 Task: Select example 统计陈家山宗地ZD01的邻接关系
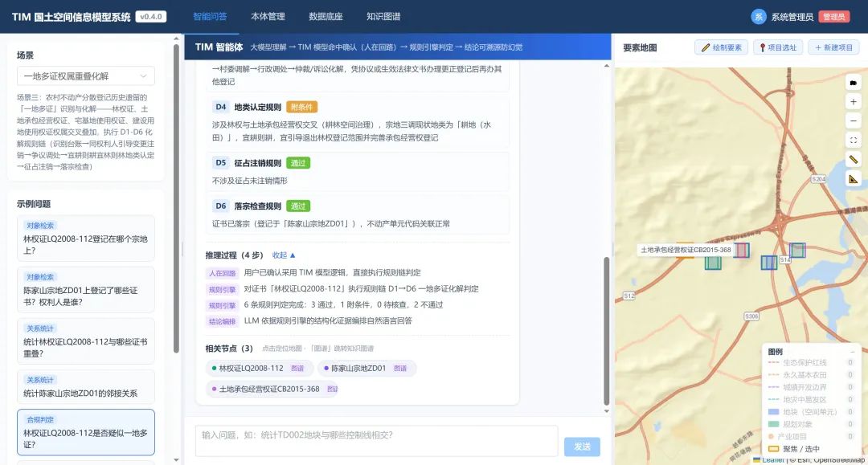(x=86, y=386)
